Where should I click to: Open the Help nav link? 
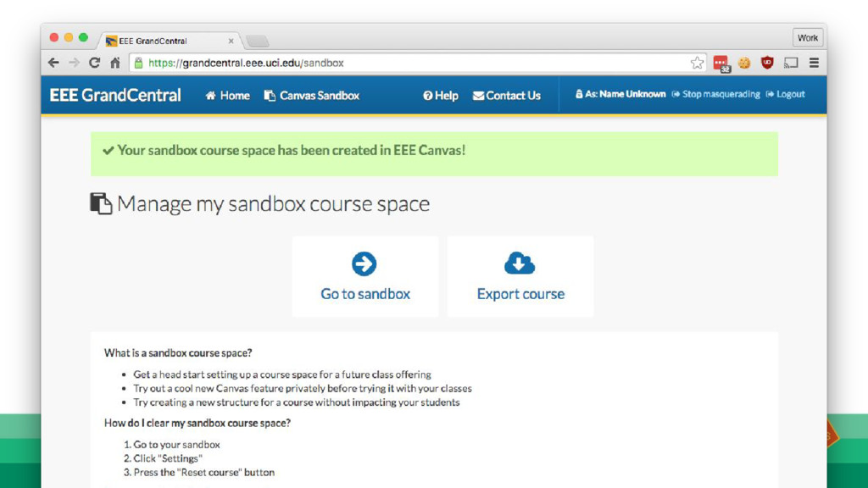coord(441,96)
